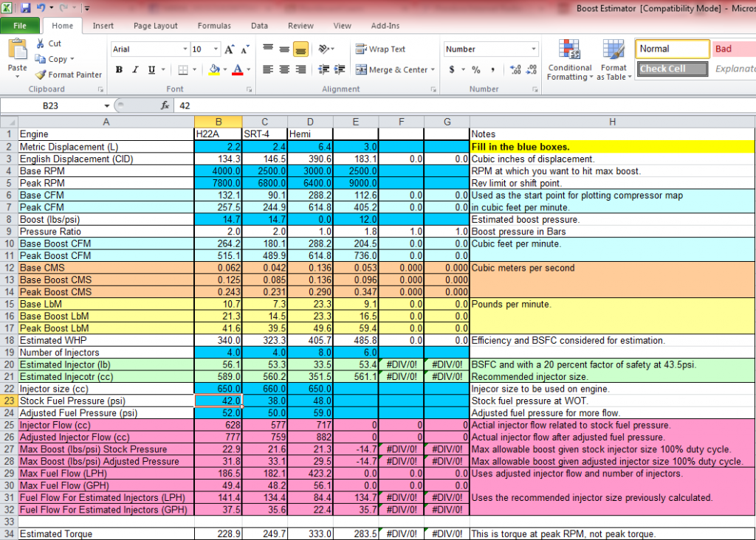Click the Insert Function fx icon

tap(165, 105)
